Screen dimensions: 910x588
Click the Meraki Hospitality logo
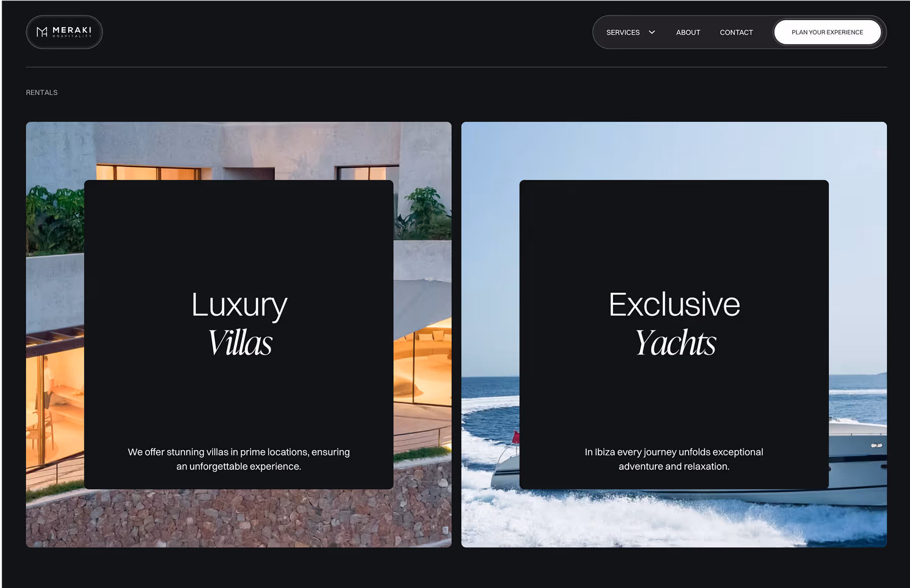(64, 32)
